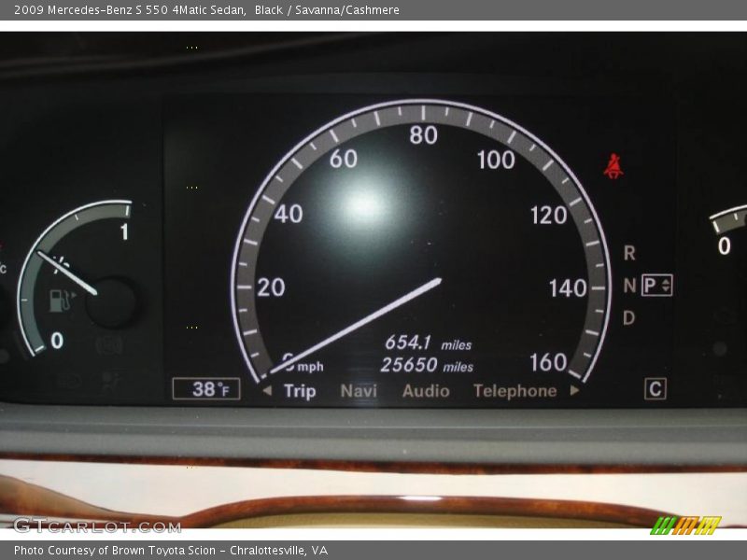Viewport: 747px width, 560px height.
Task: Click the 100 speedometer numeral
Action: click(x=496, y=160)
